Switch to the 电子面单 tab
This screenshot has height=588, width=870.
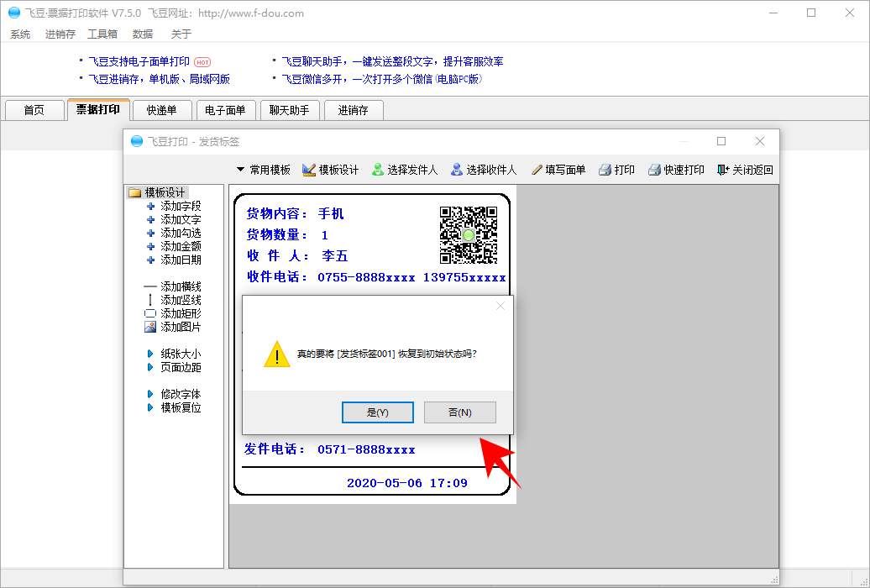point(225,110)
